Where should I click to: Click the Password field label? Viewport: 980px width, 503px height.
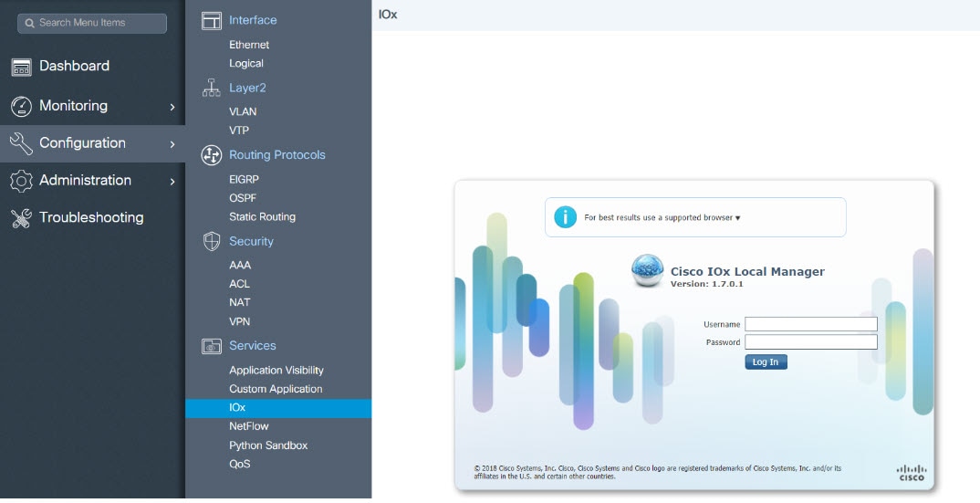pyautogui.click(x=723, y=343)
